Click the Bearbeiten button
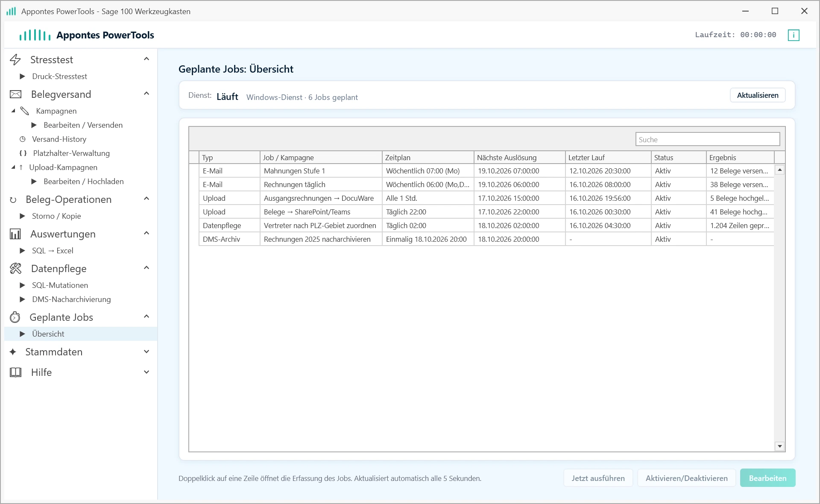820x504 pixels. click(x=767, y=478)
